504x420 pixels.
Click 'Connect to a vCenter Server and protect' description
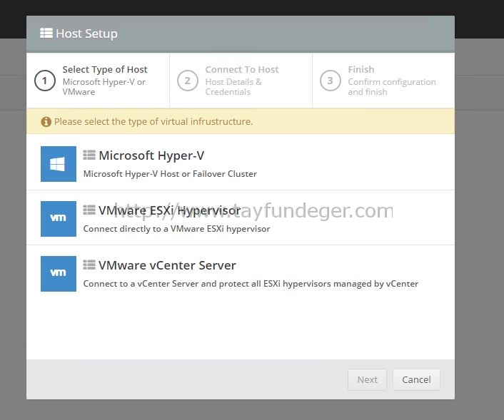click(251, 284)
